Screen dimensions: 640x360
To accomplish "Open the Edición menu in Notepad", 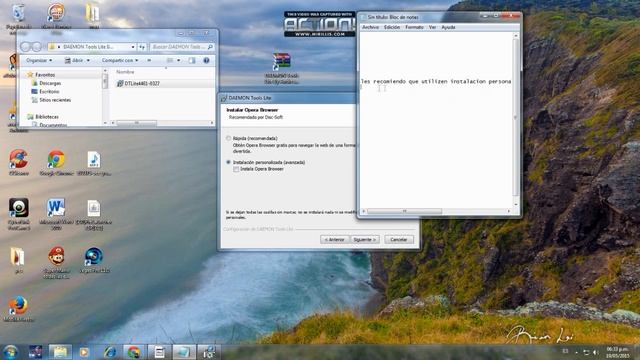I will (392, 27).
